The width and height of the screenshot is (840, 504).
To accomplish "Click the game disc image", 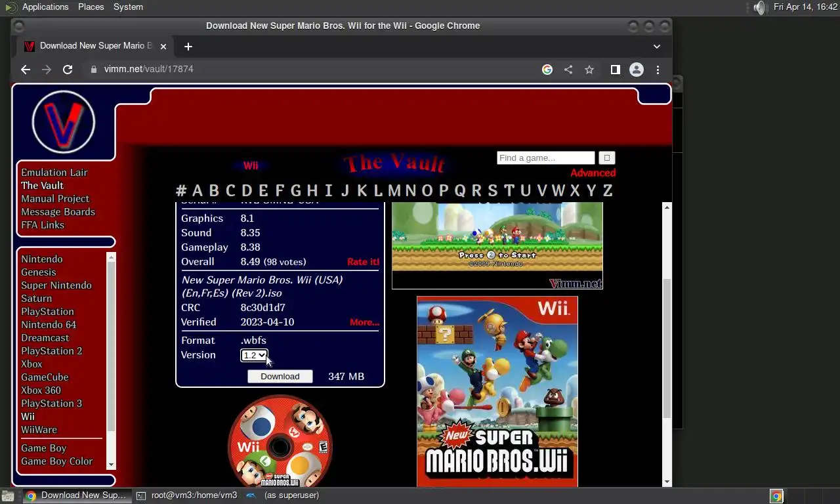I will coord(280,441).
